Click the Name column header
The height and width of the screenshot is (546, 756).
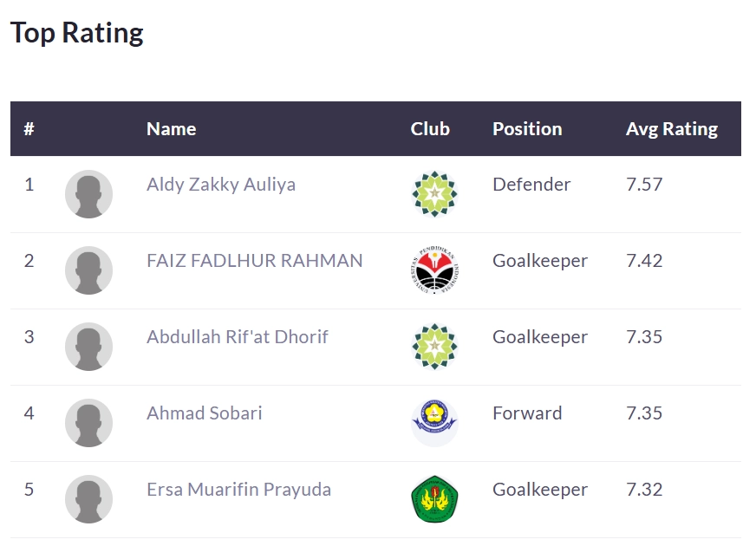pyautogui.click(x=172, y=129)
